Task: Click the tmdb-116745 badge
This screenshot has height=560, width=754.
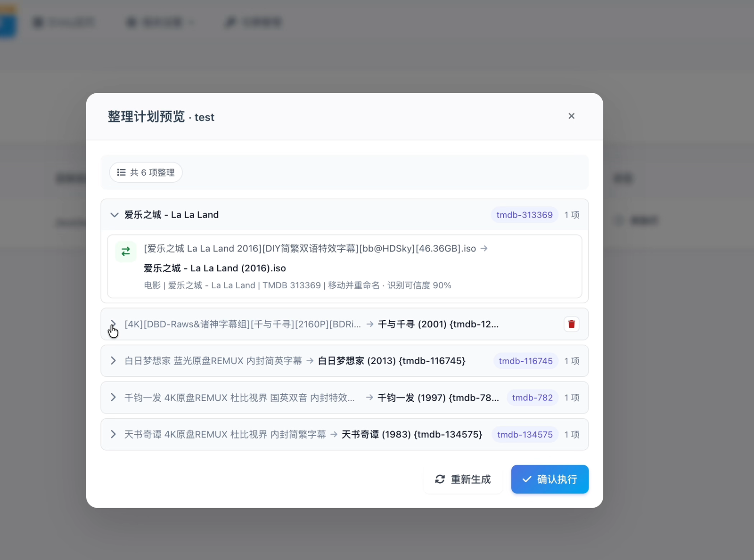Action: (x=525, y=361)
